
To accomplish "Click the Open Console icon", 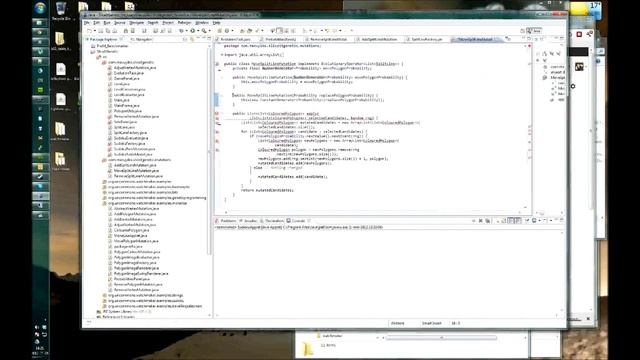I will (544, 220).
